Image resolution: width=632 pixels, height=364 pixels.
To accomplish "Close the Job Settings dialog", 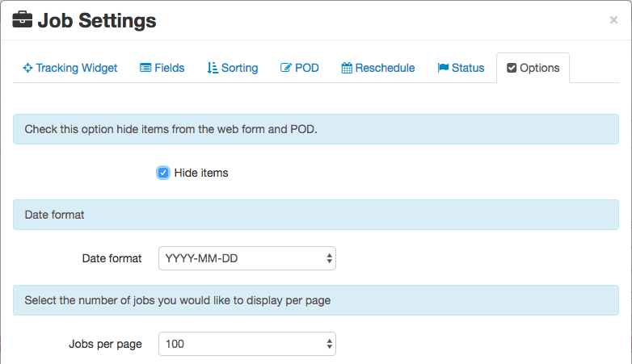I will click(x=613, y=19).
